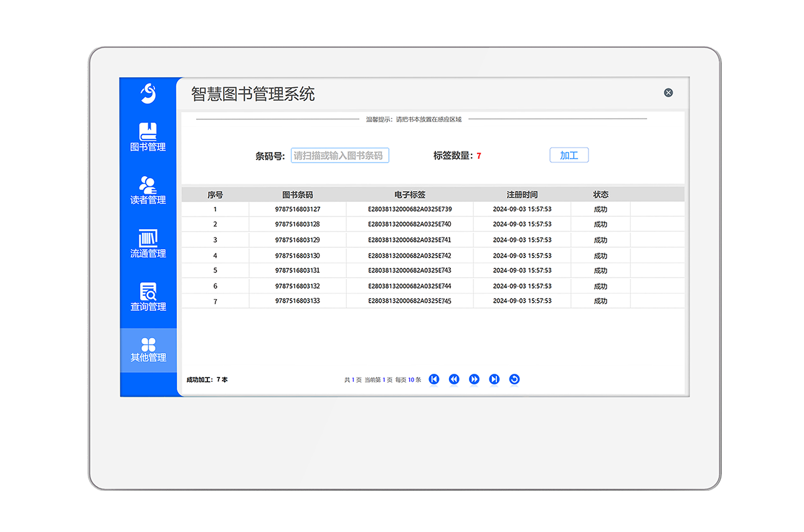804x532 pixels.
Task: Open the 图书管理 menu entry
Action: [x=148, y=147]
